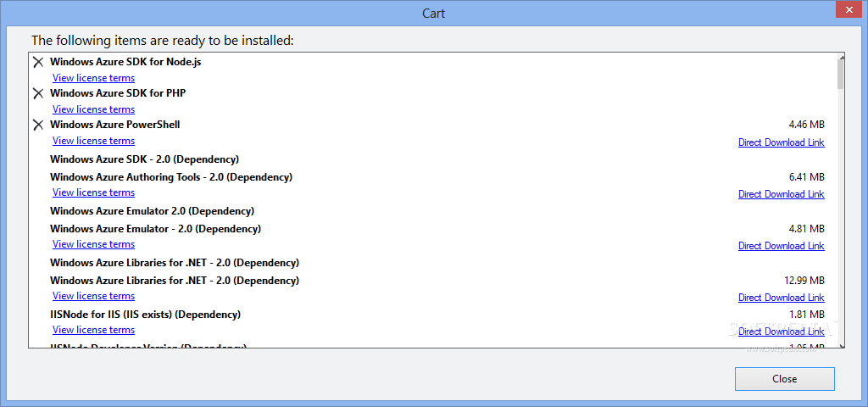Viewport: 868px width, 407px height.
Task: Click the 4.81 MB size value
Action: point(807,229)
